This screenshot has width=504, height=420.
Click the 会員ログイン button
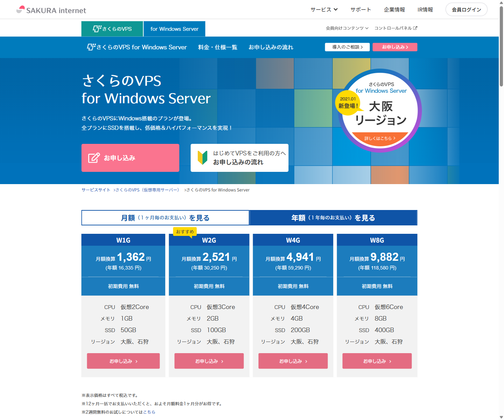tap(467, 9)
